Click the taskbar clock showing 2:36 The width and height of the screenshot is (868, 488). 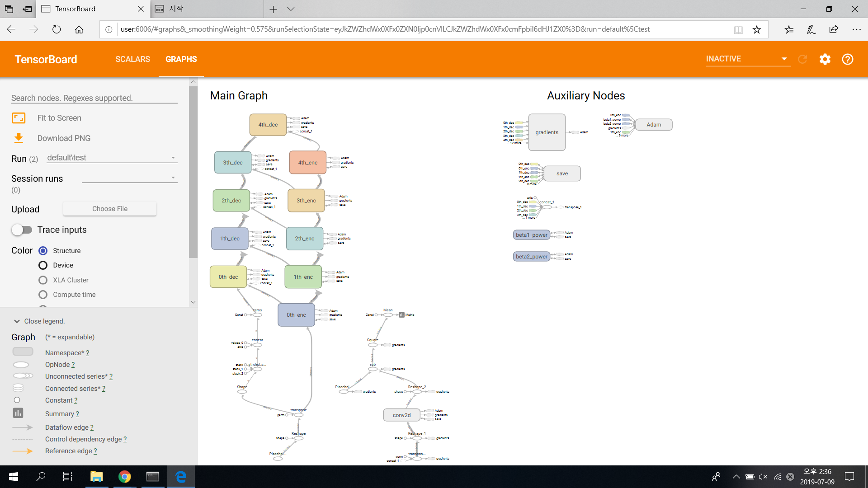point(817,477)
